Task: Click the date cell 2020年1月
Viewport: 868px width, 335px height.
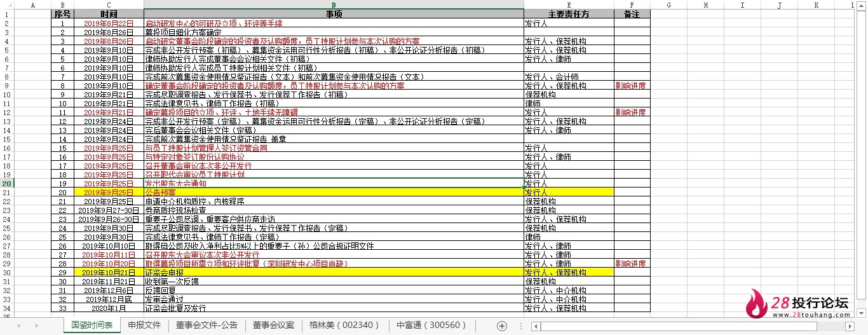Action: click(109, 308)
